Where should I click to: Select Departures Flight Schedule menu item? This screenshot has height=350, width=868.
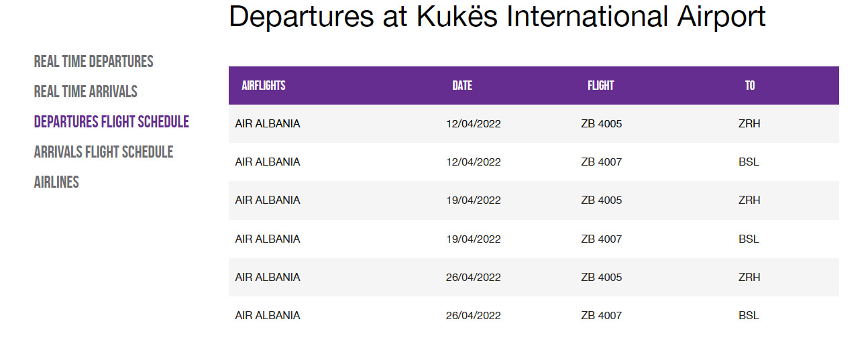[111, 122]
